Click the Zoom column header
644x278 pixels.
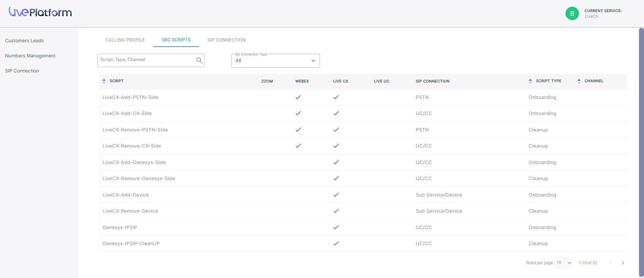click(267, 81)
